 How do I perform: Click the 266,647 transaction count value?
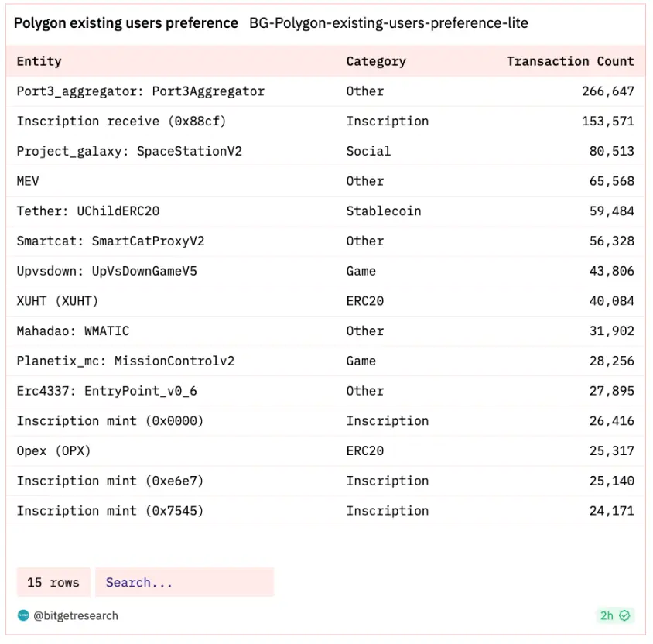coord(608,91)
